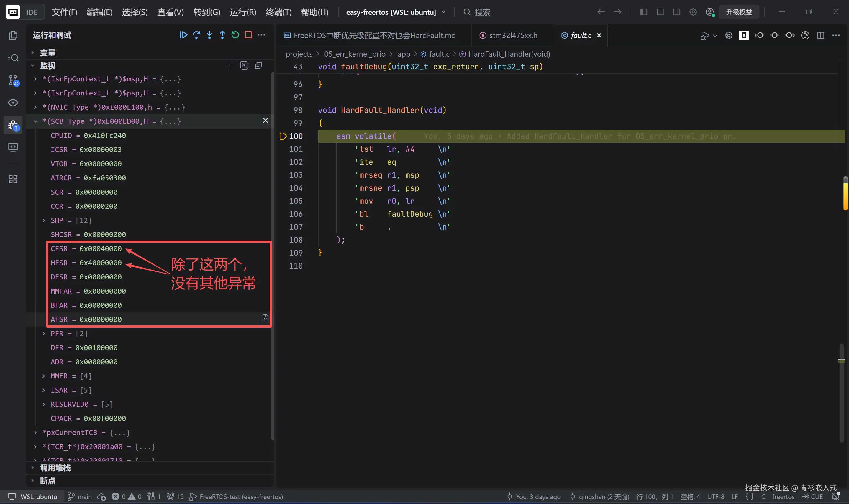Step over the current line
Viewport: 849px width, 504px height.
(x=196, y=35)
